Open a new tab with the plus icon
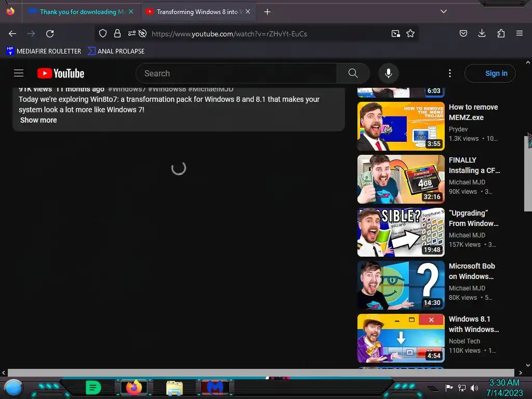Image resolution: width=532 pixels, height=399 pixels. pos(268,12)
